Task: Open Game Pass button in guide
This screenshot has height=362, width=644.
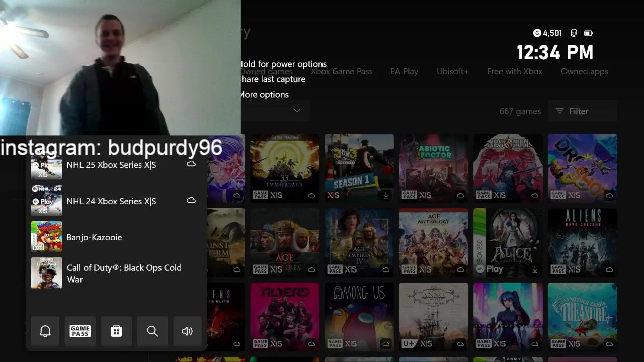Action: coord(80,331)
